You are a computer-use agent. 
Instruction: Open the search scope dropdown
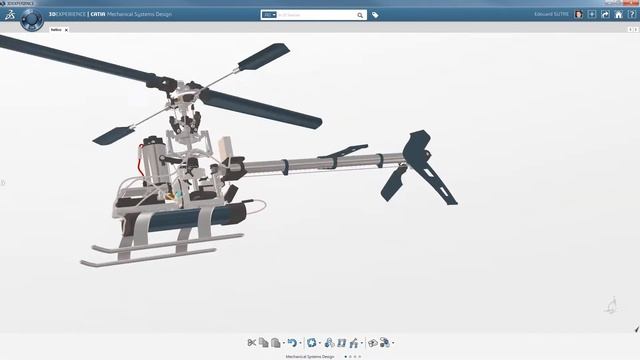click(269, 15)
